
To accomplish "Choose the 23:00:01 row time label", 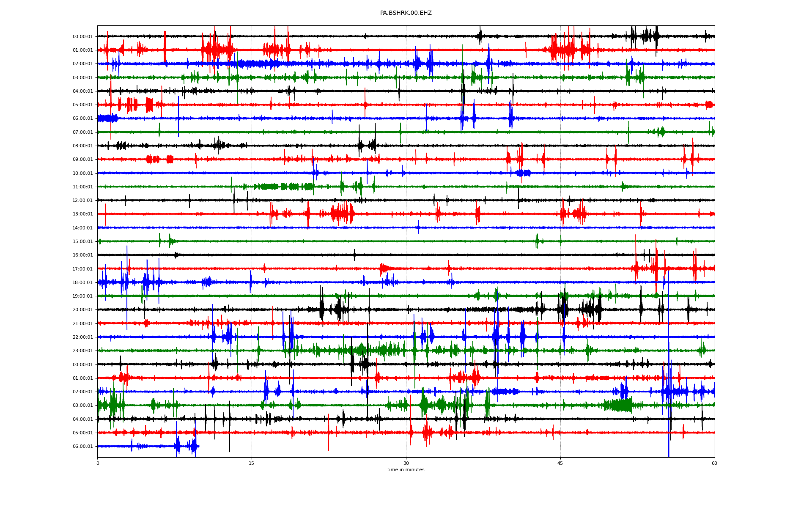I will [x=82, y=351].
